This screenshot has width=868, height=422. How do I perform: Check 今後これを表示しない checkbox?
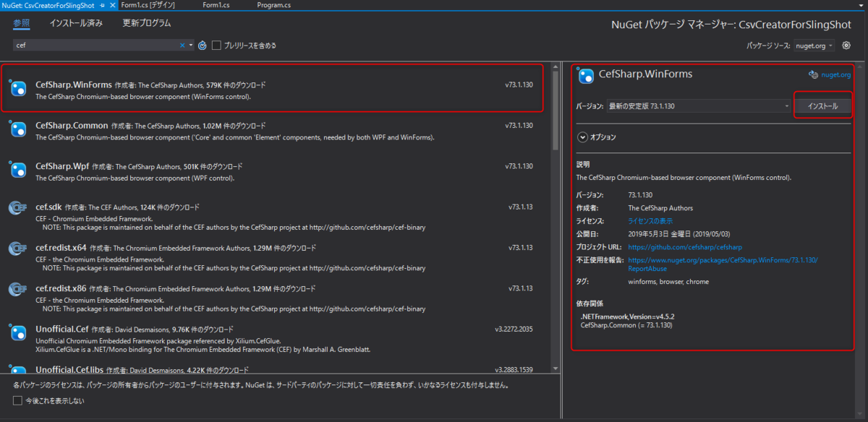(x=17, y=400)
